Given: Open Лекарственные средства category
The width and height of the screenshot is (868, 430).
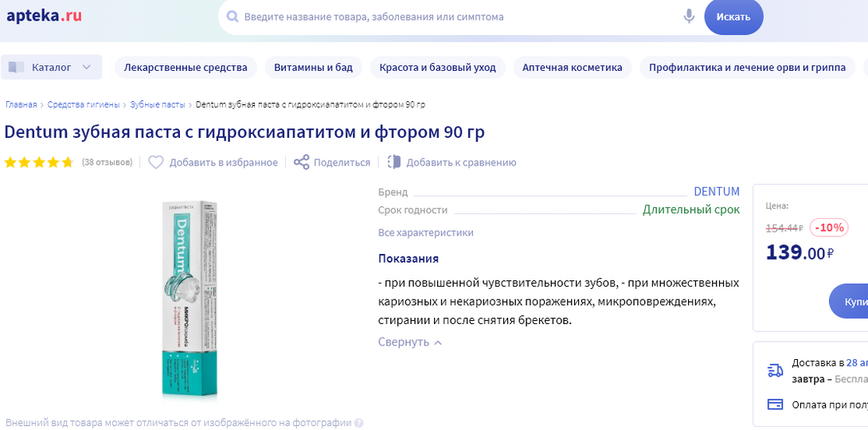Looking at the screenshot, I should coord(186,68).
